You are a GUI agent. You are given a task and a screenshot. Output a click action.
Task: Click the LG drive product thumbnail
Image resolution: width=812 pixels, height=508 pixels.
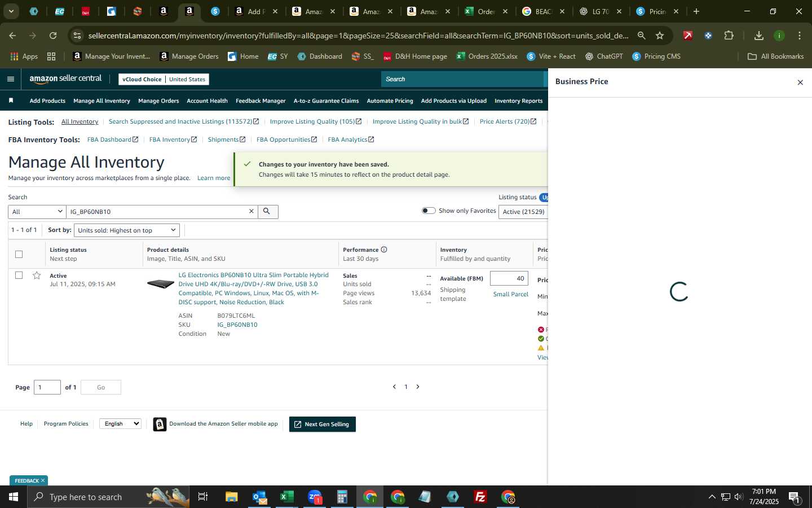click(161, 284)
